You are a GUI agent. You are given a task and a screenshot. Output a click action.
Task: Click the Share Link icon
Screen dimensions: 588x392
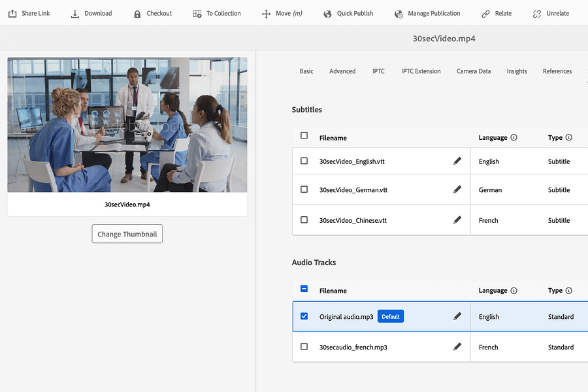click(x=12, y=14)
